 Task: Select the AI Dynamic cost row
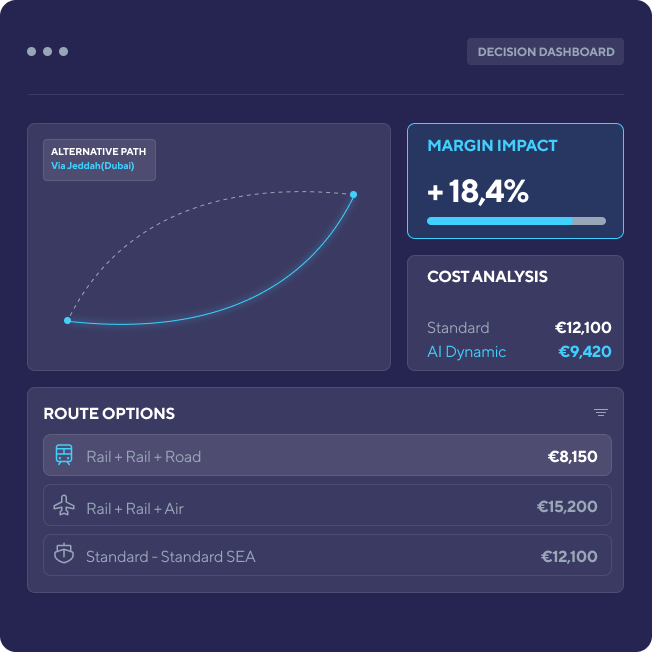click(x=518, y=352)
